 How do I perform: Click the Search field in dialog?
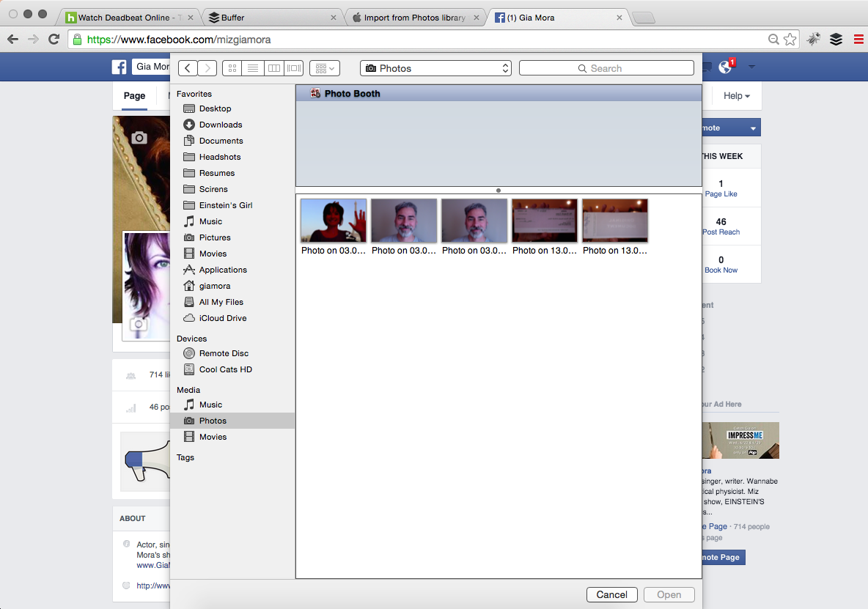coord(606,68)
